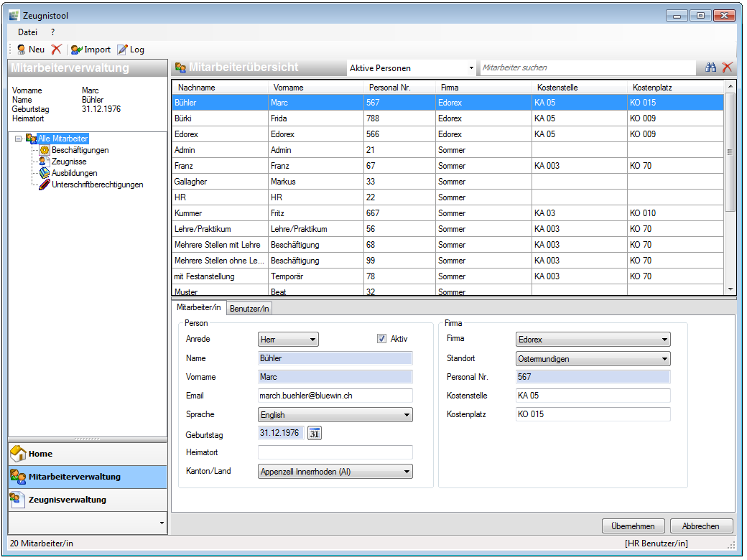Click the Mitarbeiterverwaltung navigation icon

click(x=18, y=477)
